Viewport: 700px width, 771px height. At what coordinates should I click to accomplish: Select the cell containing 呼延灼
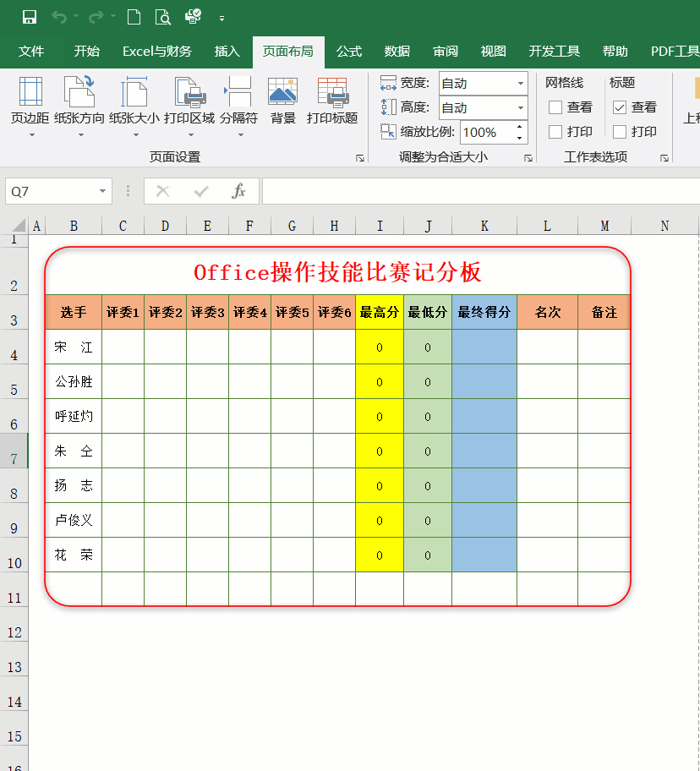74,417
